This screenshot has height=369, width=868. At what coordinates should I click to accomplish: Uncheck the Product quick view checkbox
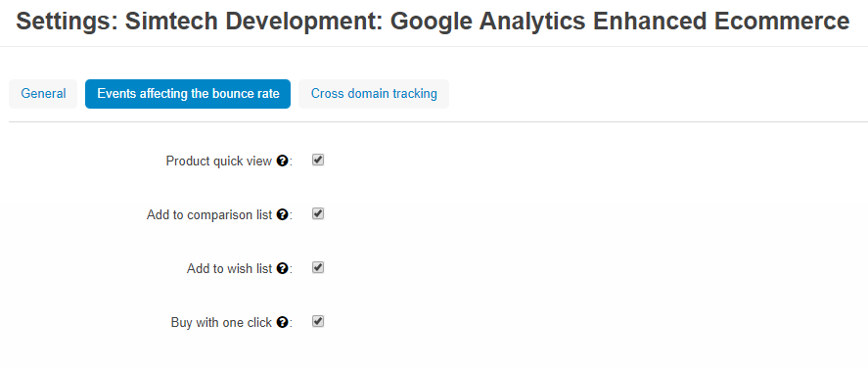[318, 161]
